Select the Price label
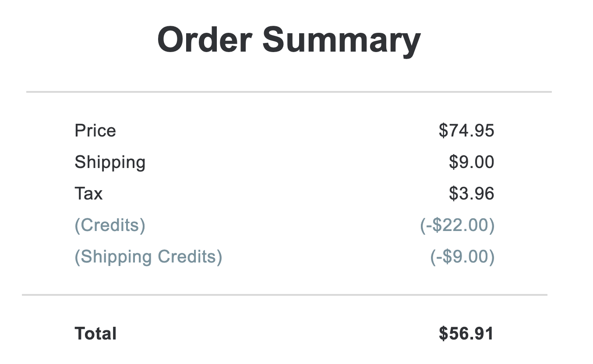Viewport: 593px width, 364px height. click(x=95, y=130)
